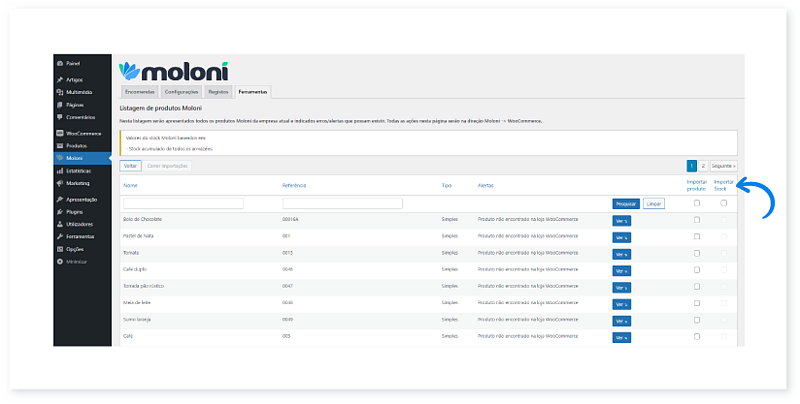Click the Moloni logo
This screenshot has width=800, height=404.
point(173,71)
